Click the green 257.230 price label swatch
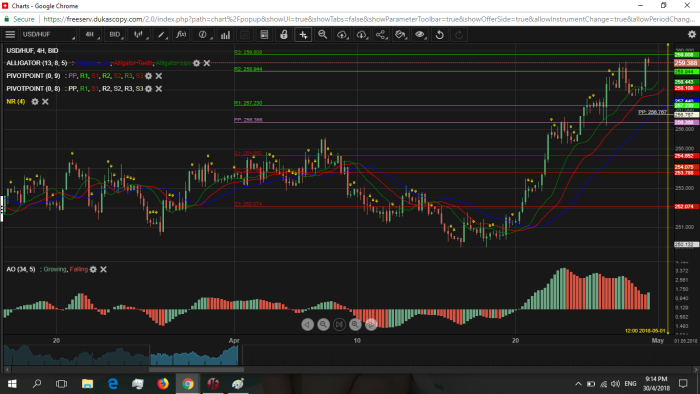 coord(686,105)
